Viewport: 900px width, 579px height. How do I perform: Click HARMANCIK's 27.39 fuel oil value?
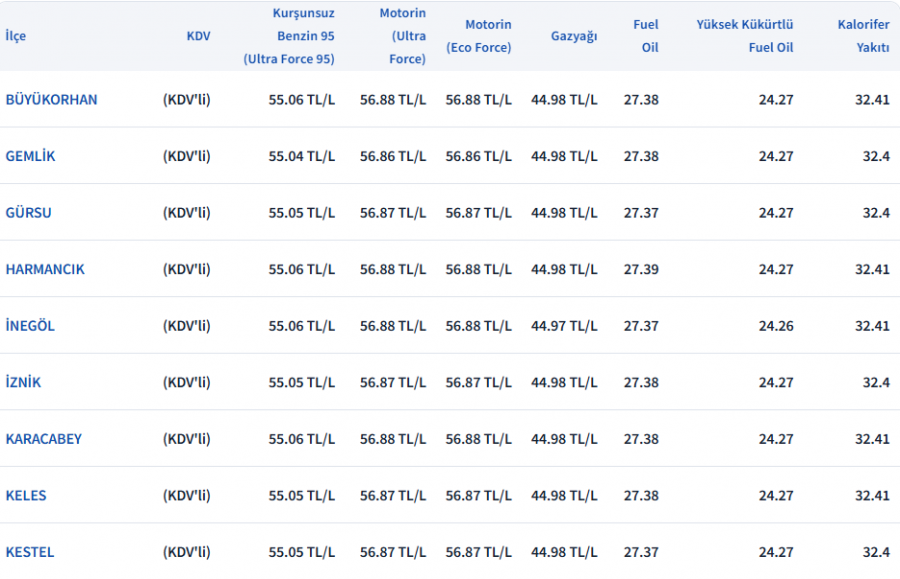[641, 270]
